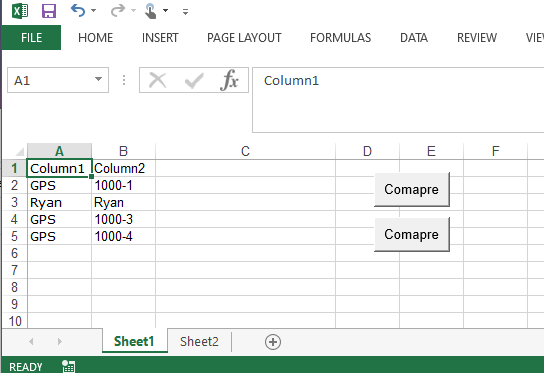Select row 6 header
The height and width of the screenshot is (373, 544).
pos(14,253)
